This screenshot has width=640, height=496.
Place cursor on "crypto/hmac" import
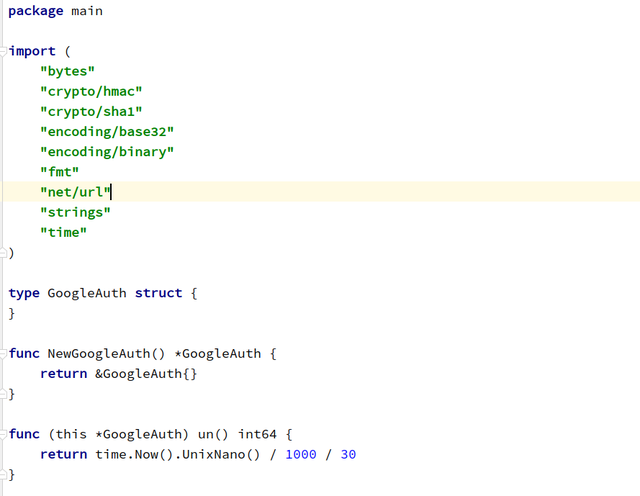click(91, 91)
